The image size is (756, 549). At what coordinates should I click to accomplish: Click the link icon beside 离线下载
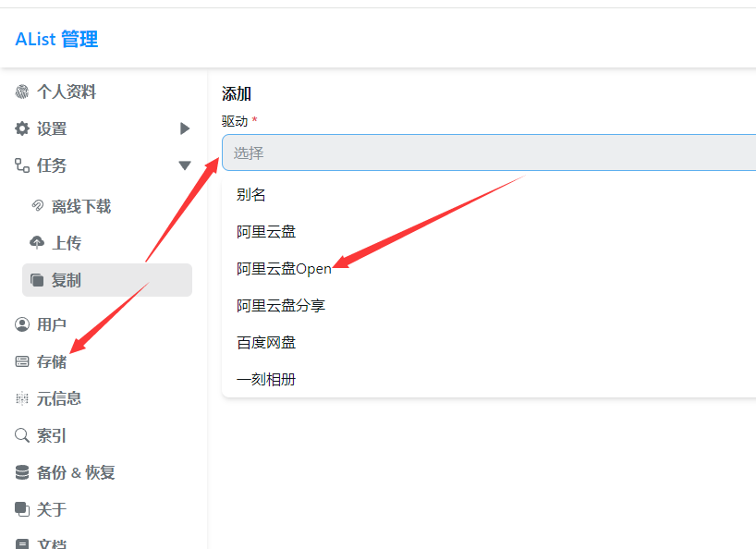[x=37, y=206]
